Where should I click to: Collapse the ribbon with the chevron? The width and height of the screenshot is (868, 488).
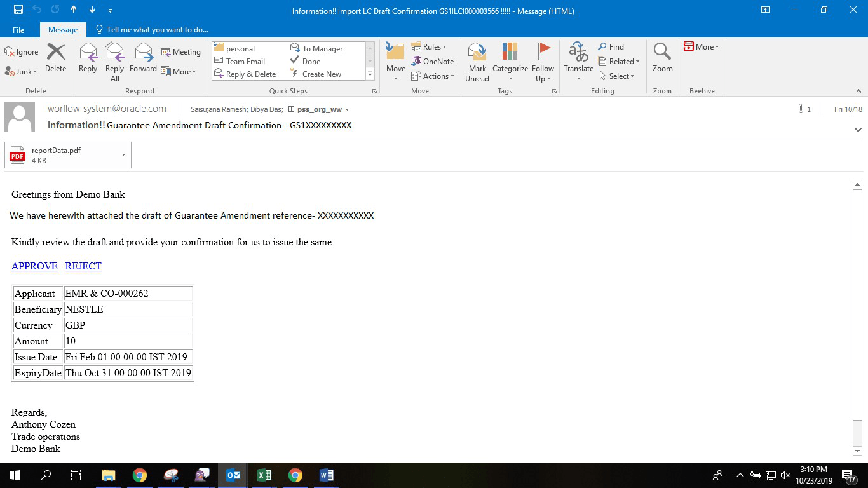click(858, 90)
